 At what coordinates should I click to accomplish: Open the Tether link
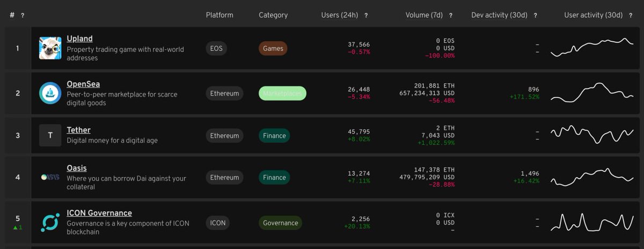point(78,130)
